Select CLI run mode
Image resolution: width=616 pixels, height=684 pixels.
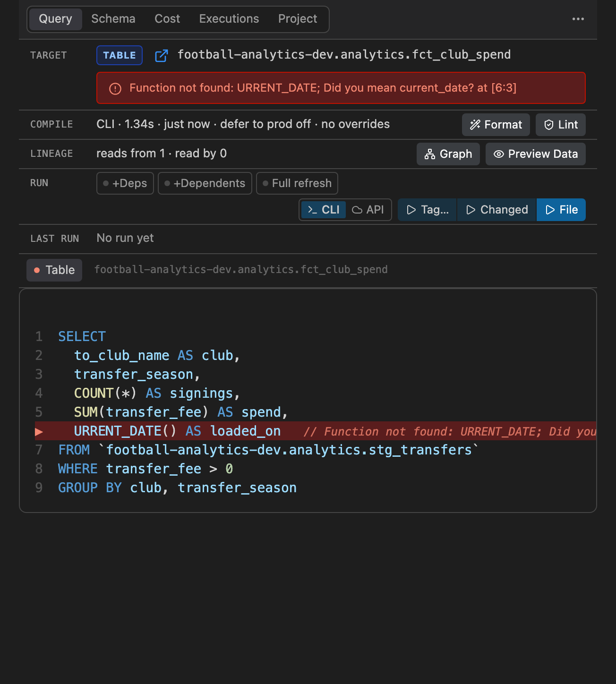pos(324,210)
